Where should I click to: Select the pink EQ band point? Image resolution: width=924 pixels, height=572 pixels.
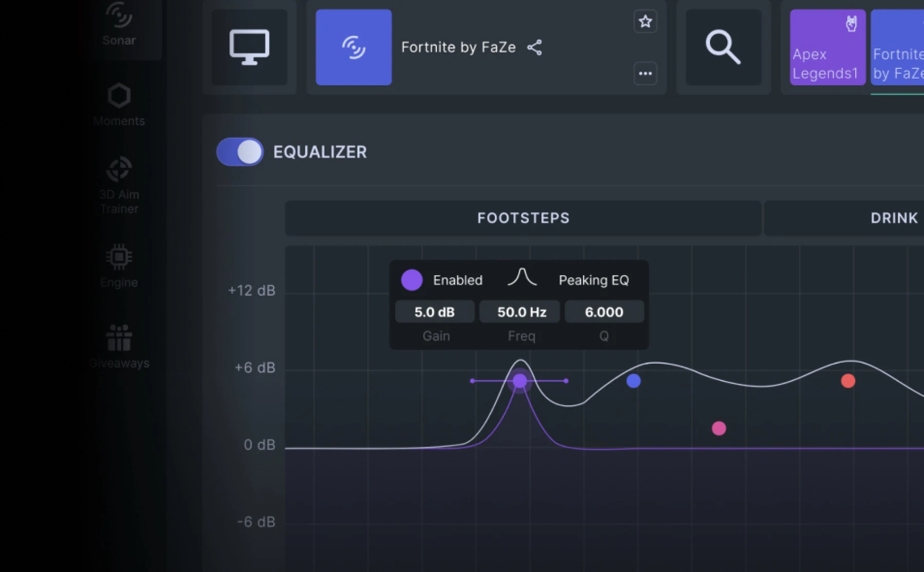[x=719, y=428]
